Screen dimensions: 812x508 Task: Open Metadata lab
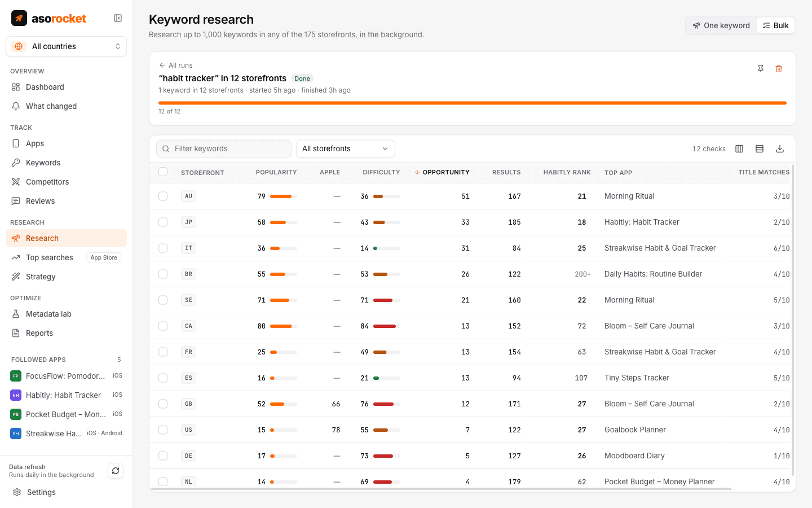tap(67, 314)
